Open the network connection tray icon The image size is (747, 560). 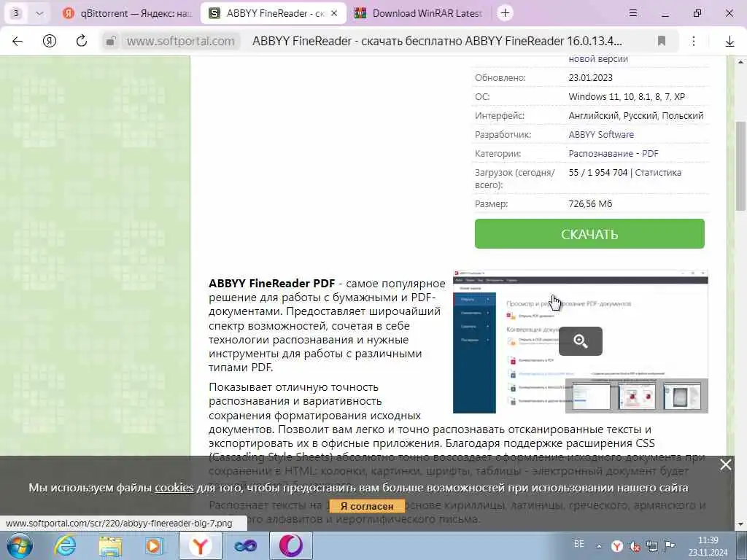(x=651, y=546)
